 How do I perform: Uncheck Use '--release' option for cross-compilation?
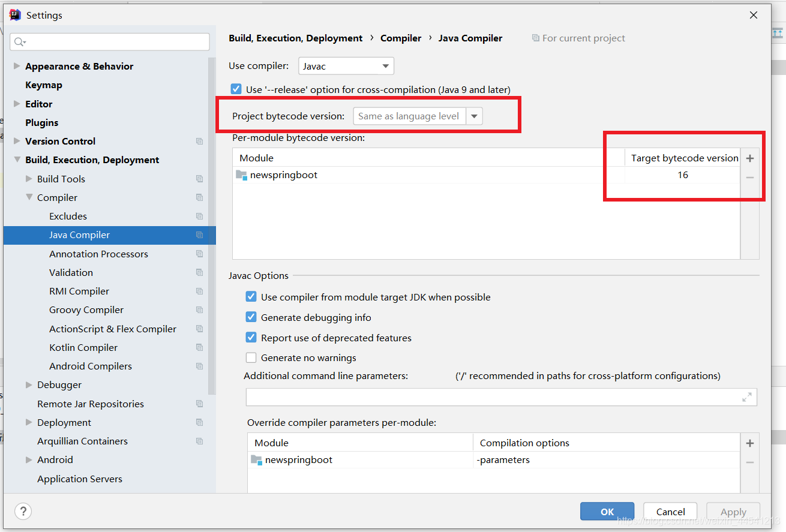(236, 88)
